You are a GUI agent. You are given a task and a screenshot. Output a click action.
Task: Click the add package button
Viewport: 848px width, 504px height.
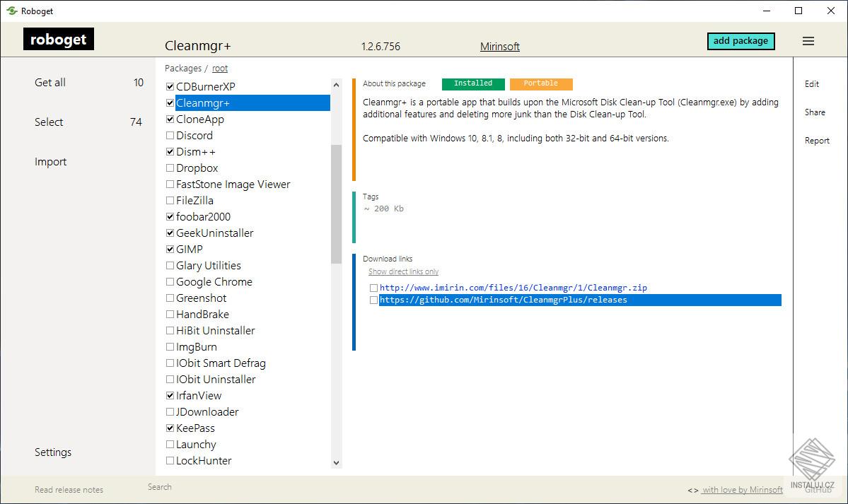click(x=740, y=41)
